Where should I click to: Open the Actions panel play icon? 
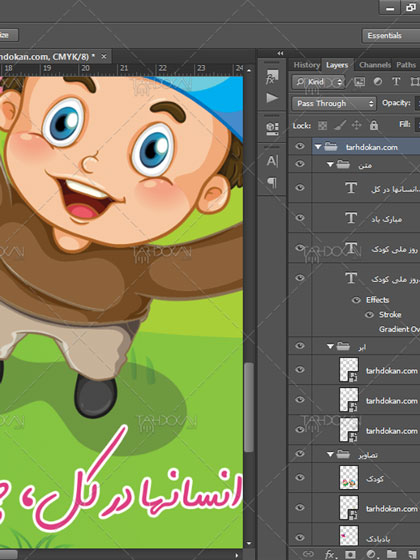click(x=272, y=98)
